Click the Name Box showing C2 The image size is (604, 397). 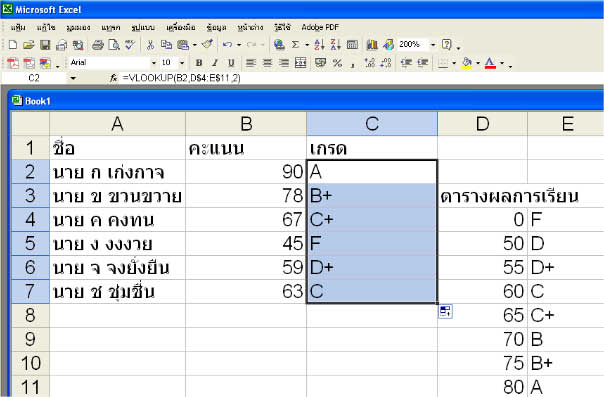(x=34, y=78)
